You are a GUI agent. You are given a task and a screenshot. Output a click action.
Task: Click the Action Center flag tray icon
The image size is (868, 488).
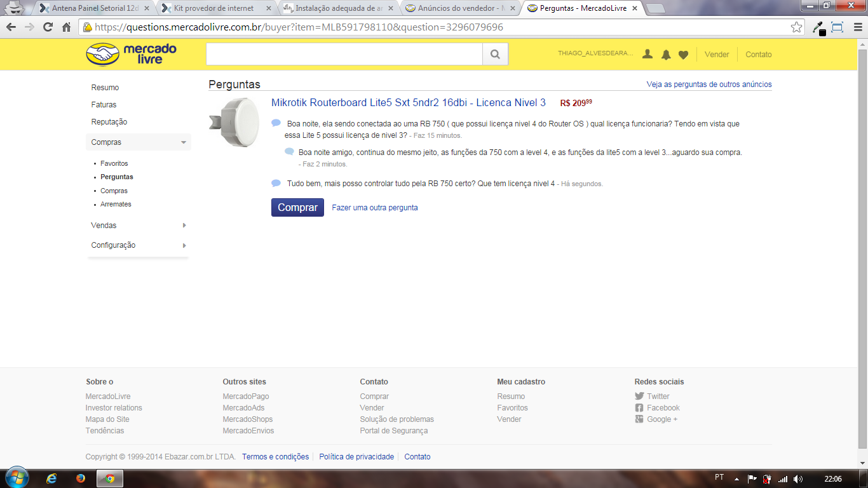click(752, 479)
